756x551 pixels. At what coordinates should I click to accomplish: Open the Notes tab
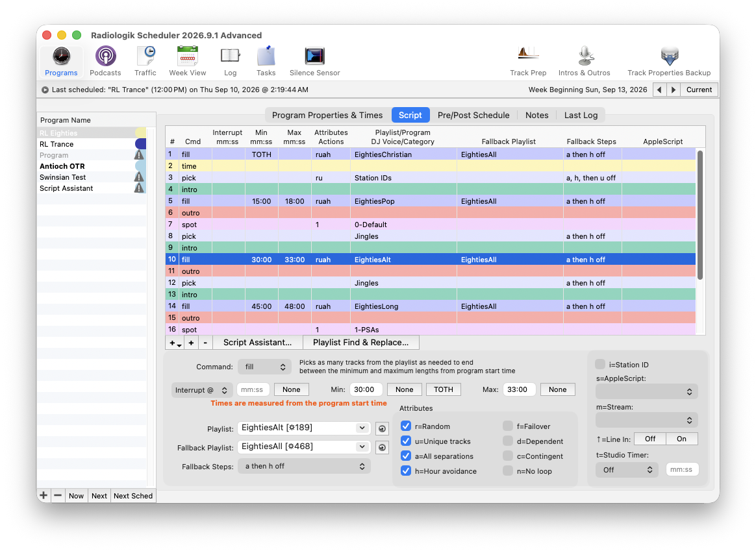tap(536, 115)
